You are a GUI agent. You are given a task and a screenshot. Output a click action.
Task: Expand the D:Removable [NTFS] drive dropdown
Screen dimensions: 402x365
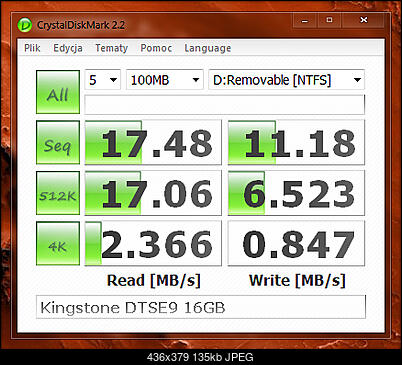(x=287, y=80)
